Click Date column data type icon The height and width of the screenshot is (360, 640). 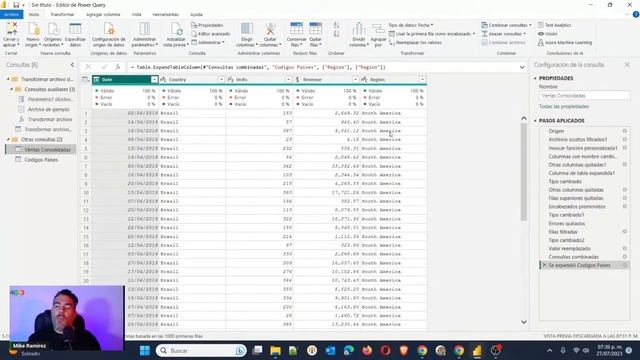(x=97, y=80)
